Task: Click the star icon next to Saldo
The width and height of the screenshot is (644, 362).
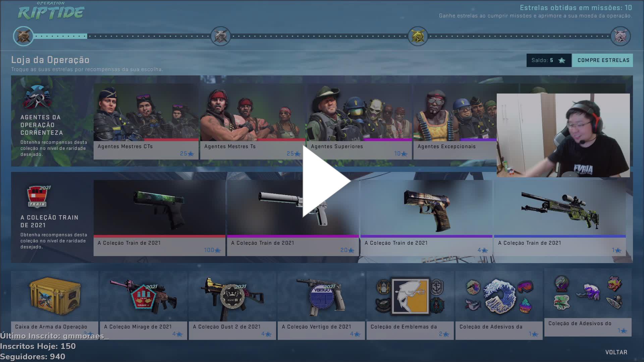Action: 561,61
